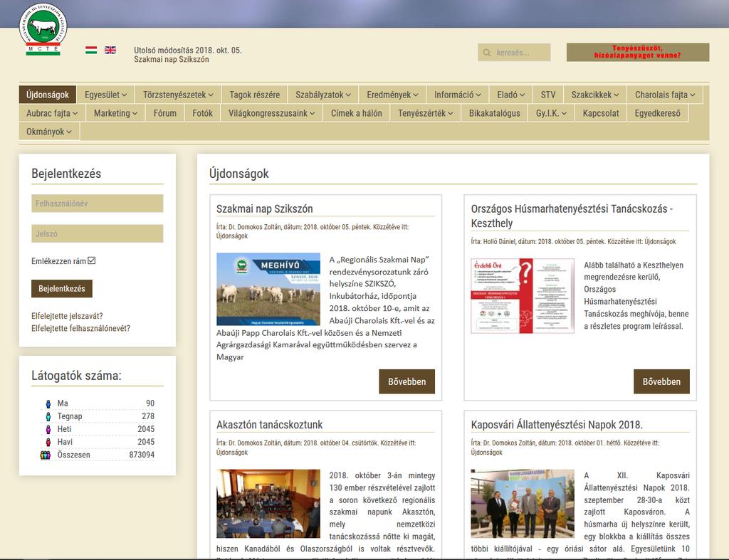Click the Bejelentkezés login button
The width and height of the screenshot is (729, 560).
point(62,289)
